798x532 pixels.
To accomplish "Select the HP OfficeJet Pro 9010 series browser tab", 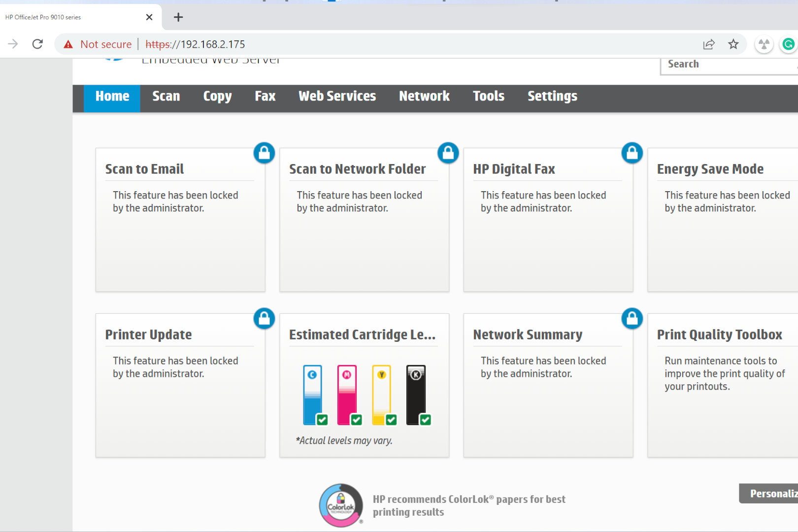I will pos(81,17).
